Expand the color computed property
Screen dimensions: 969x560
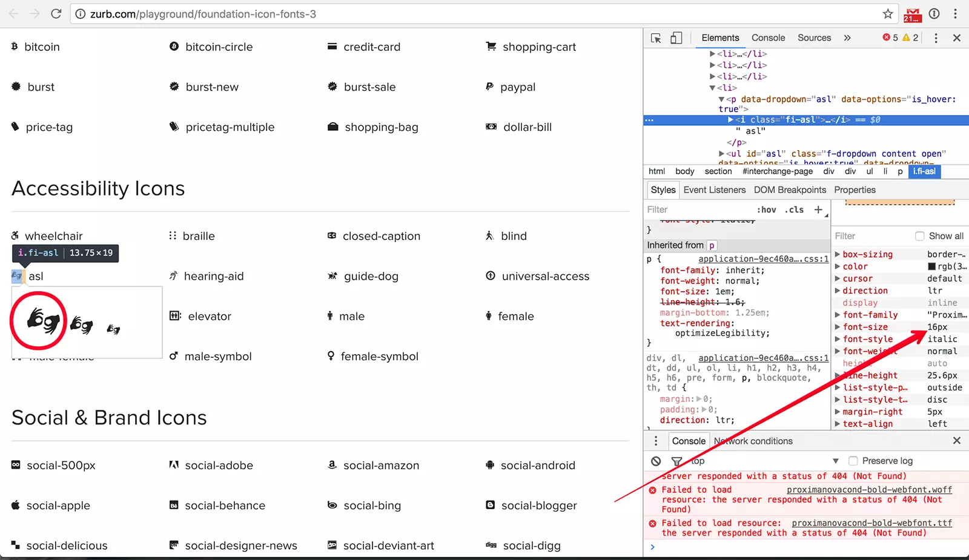pyautogui.click(x=838, y=266)
